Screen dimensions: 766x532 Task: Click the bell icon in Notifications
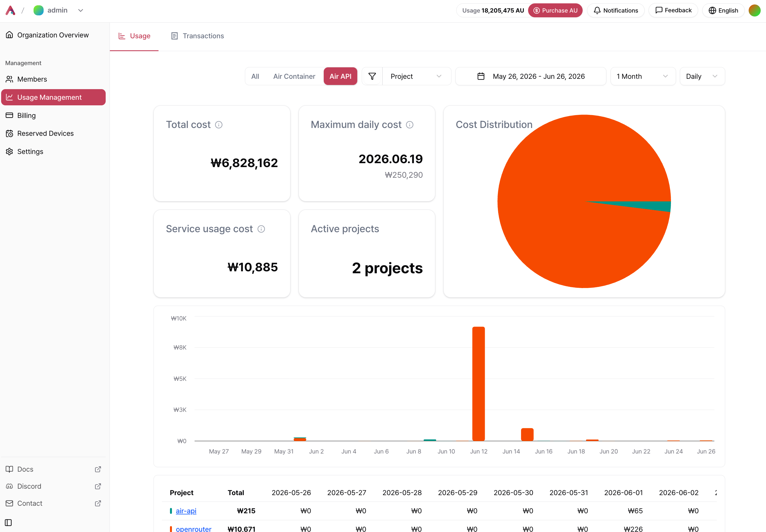(x=597, y=10)
